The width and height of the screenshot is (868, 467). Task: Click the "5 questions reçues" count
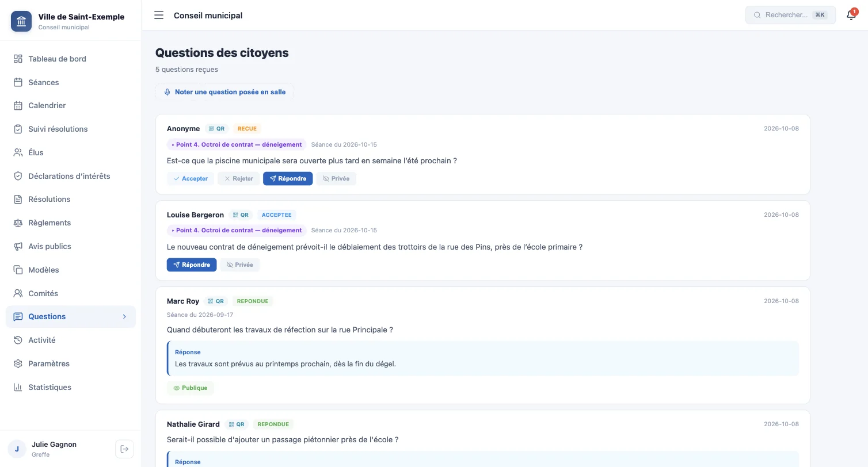186,70
